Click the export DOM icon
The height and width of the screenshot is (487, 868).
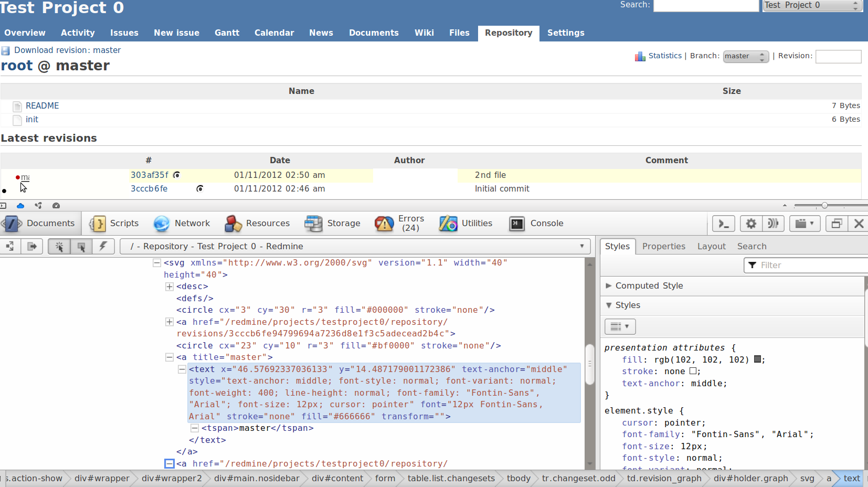[x=32, y=246]
